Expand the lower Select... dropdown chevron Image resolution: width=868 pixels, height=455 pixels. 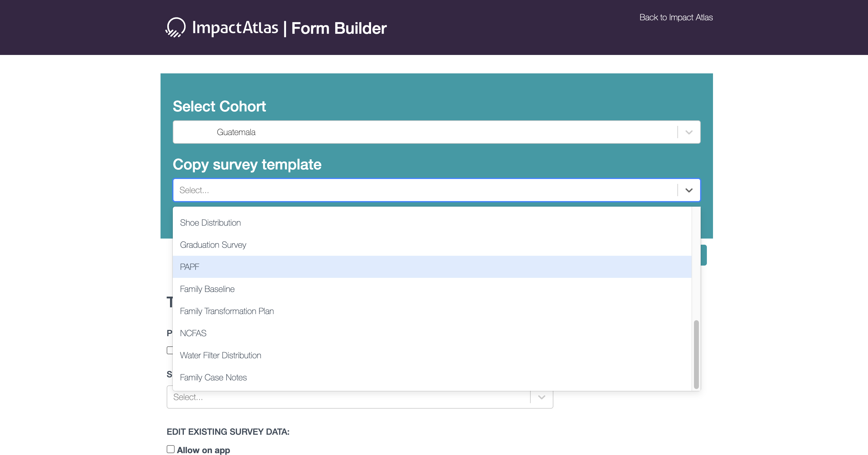pyautogui.click(x=541, y=397)
